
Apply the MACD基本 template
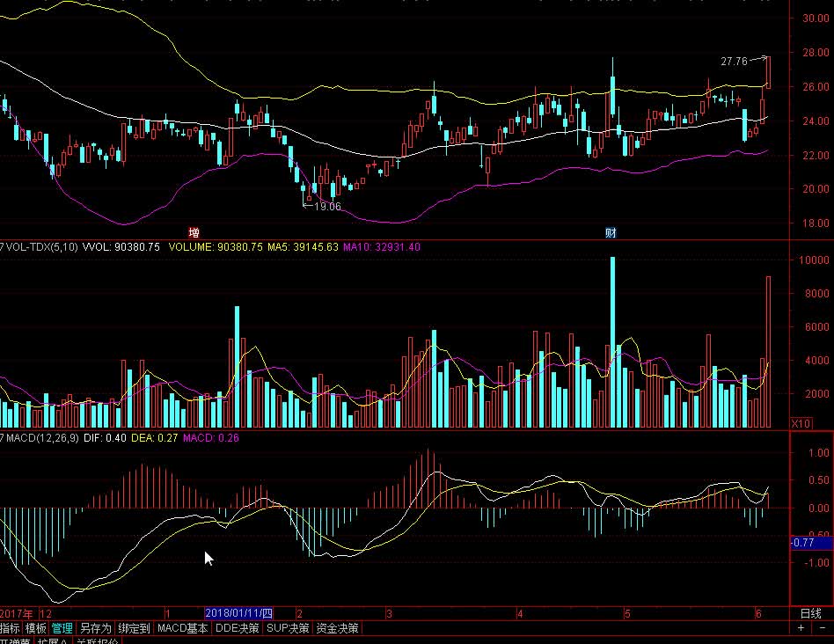coord(183,629)
